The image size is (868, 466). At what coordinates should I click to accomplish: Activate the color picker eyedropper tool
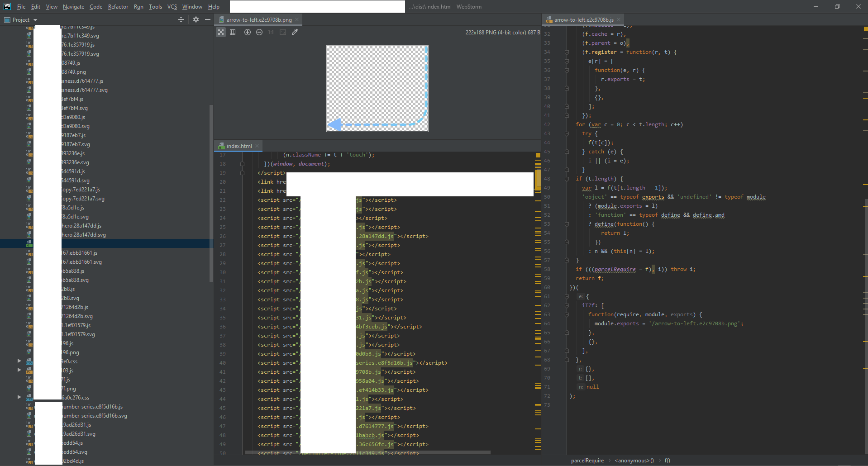295,32
